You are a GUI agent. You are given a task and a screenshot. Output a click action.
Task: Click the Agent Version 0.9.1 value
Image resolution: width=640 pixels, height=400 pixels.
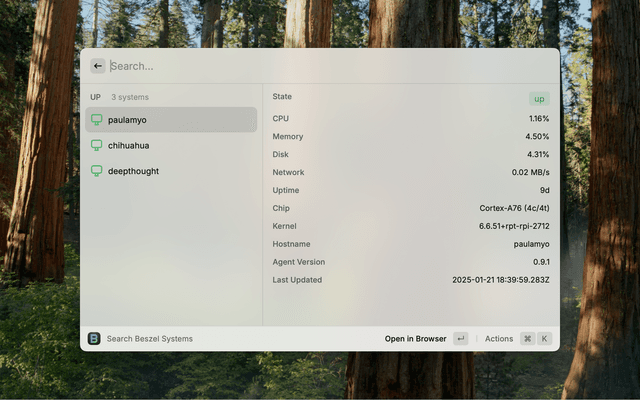pos(539,262)
